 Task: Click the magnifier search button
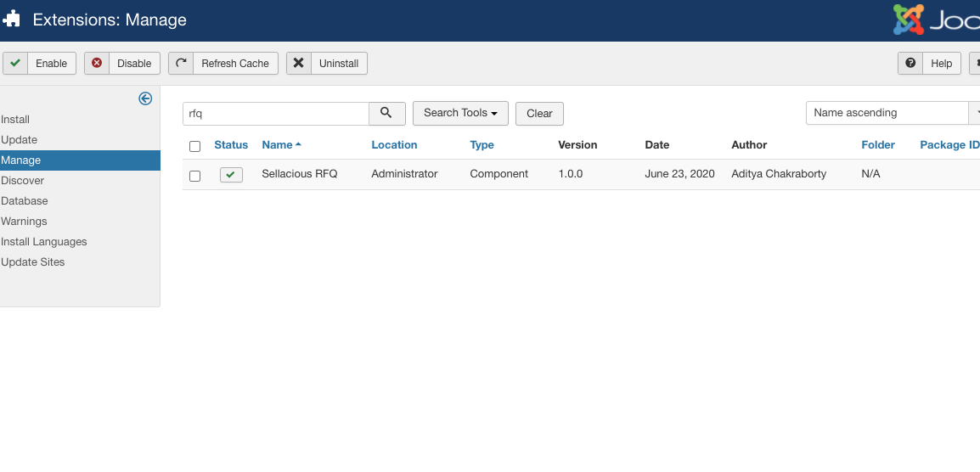tap(387, 113)
